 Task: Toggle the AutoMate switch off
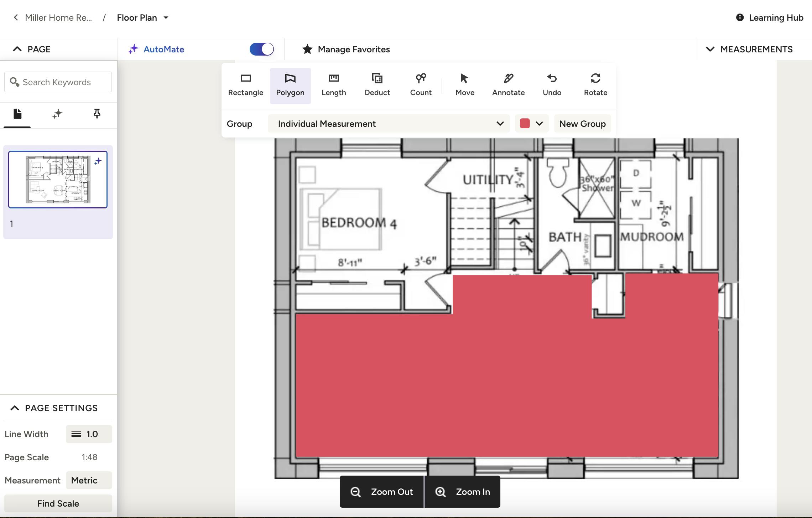tap(262, 49)
